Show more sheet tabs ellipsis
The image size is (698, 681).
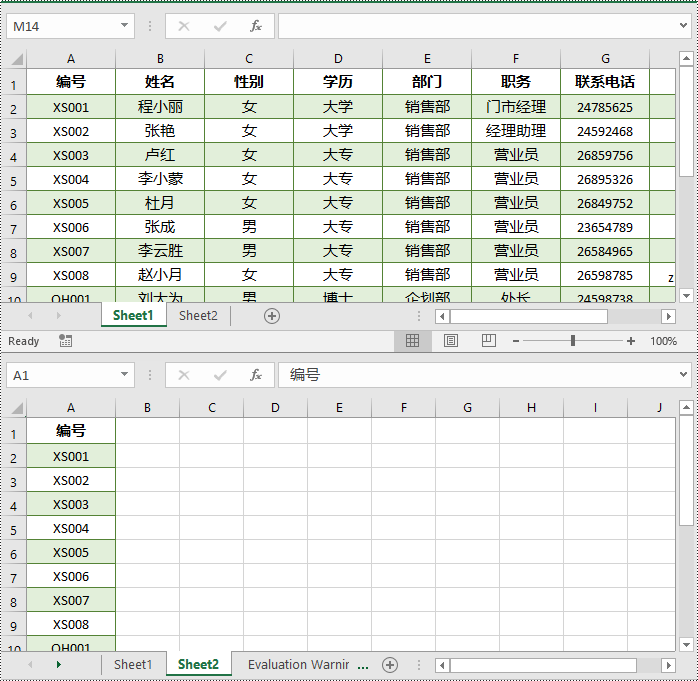[363, 666]
